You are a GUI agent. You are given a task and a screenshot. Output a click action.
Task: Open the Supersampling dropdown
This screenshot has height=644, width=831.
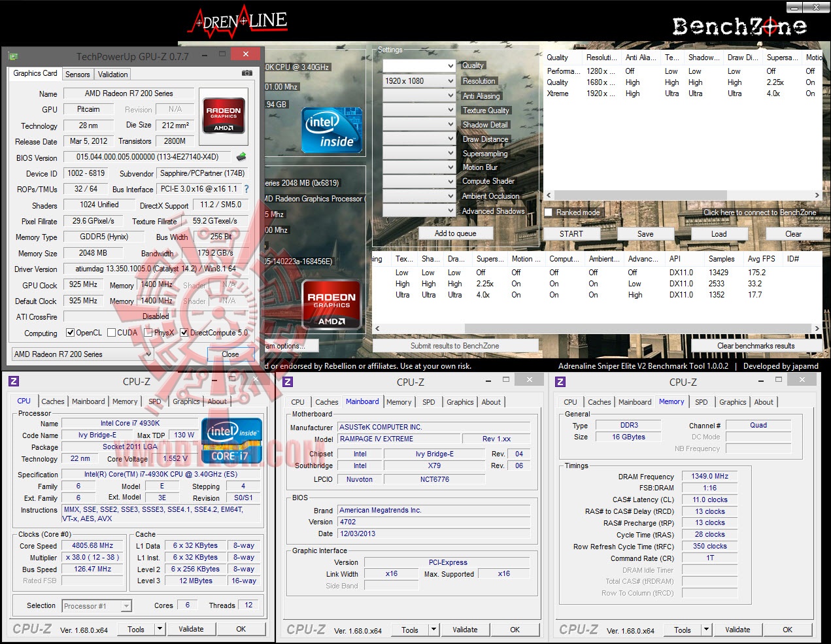[418, 153]
